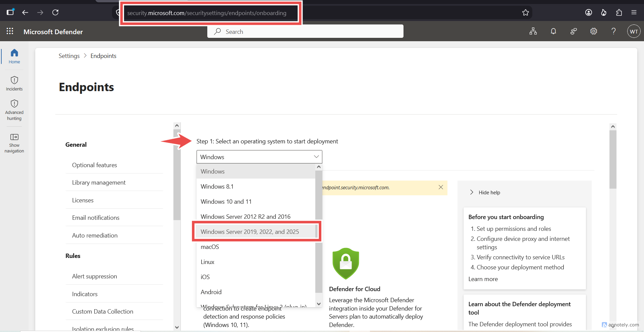This screenshot has height=332, width=644.
Task: Reload the page with the refresh icon
Action: pos(55,12)
